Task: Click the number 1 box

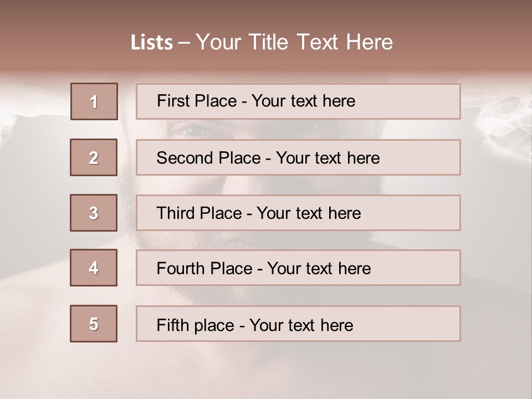Action: (94, 101)
